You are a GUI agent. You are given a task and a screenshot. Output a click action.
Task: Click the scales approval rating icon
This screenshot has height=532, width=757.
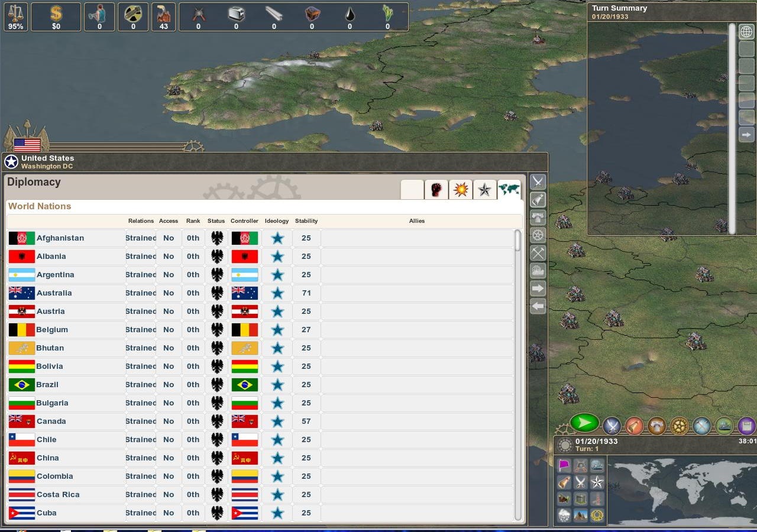pyautogui.click(x=15, y=17)
